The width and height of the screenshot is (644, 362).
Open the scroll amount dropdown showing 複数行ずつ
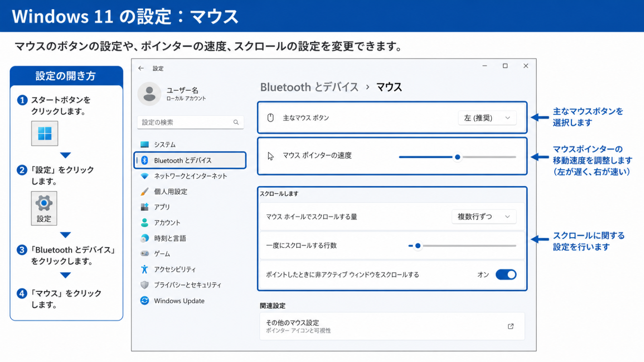(x=484, y=217)
